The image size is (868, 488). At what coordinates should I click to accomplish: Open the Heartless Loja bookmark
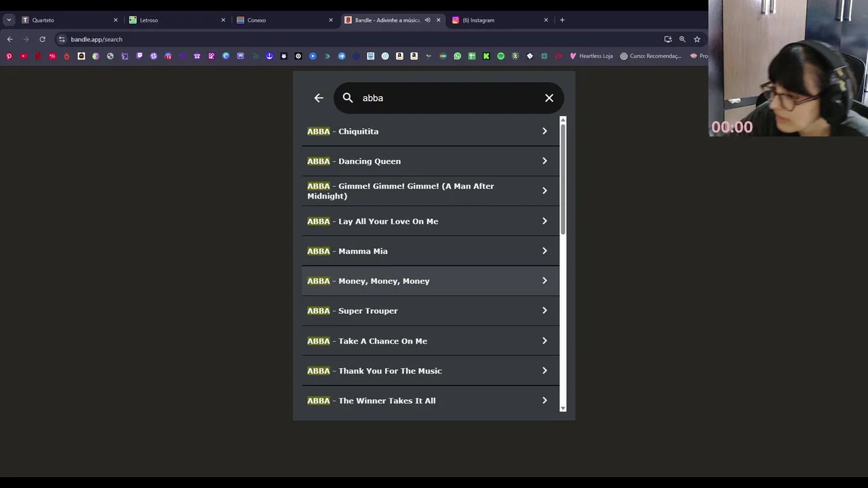[591, 56]
